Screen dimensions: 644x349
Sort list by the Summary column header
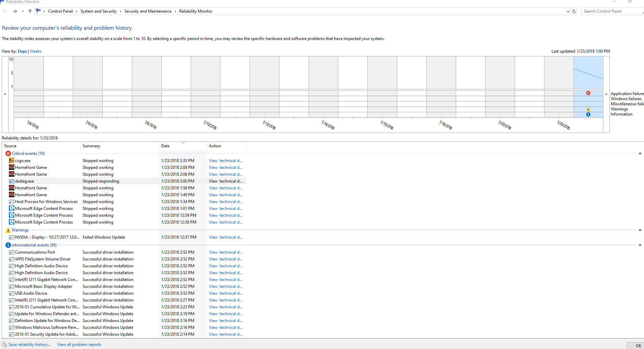[x=120, y=146]
